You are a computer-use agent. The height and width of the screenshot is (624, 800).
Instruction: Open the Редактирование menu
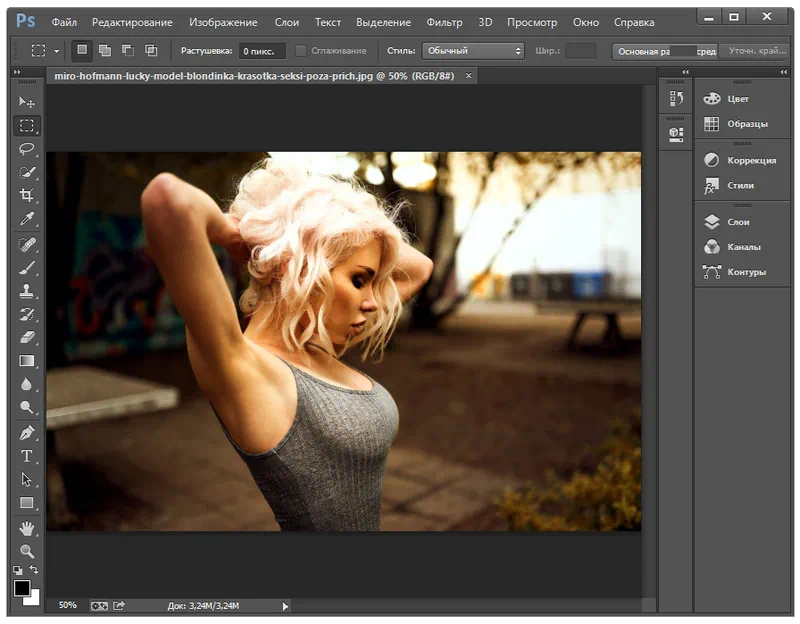[x=132, y=22]
